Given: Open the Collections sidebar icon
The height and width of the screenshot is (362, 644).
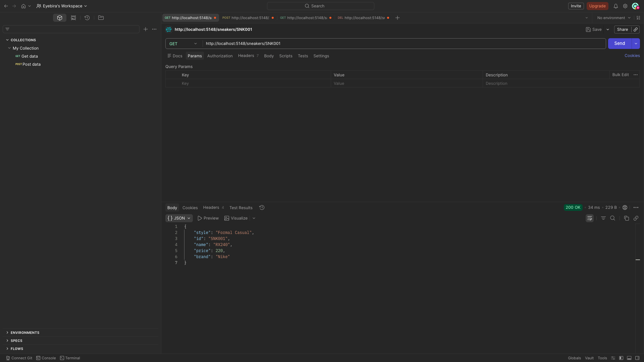Looking at the screenshot, I should (60, 18).
